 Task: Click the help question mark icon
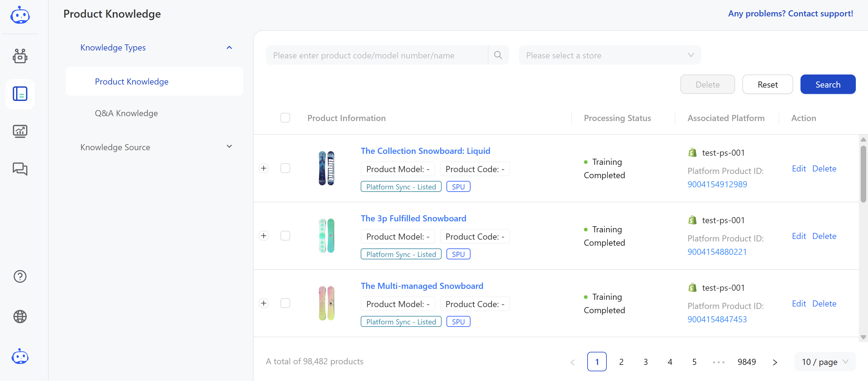[20, 276]
